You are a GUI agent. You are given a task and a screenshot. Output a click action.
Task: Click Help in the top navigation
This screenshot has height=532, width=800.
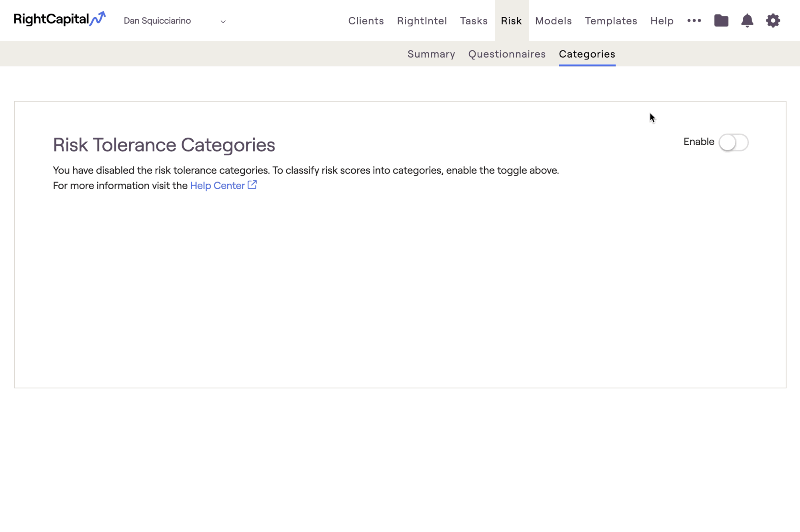tap(662, 21)
